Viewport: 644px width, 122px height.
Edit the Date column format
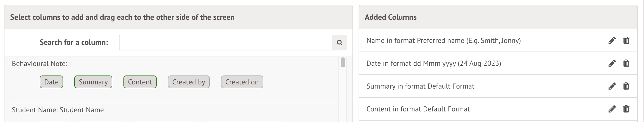click(612, 64)
